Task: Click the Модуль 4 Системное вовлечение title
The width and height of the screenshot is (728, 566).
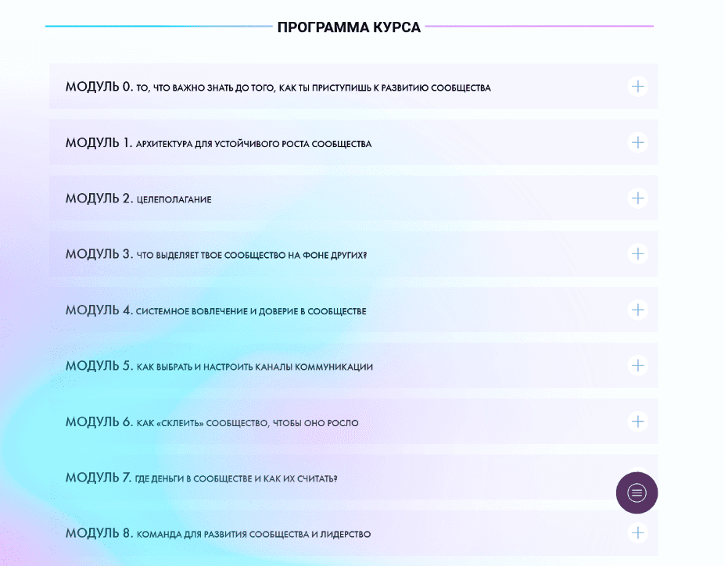Action: click(x=216, y=310)
